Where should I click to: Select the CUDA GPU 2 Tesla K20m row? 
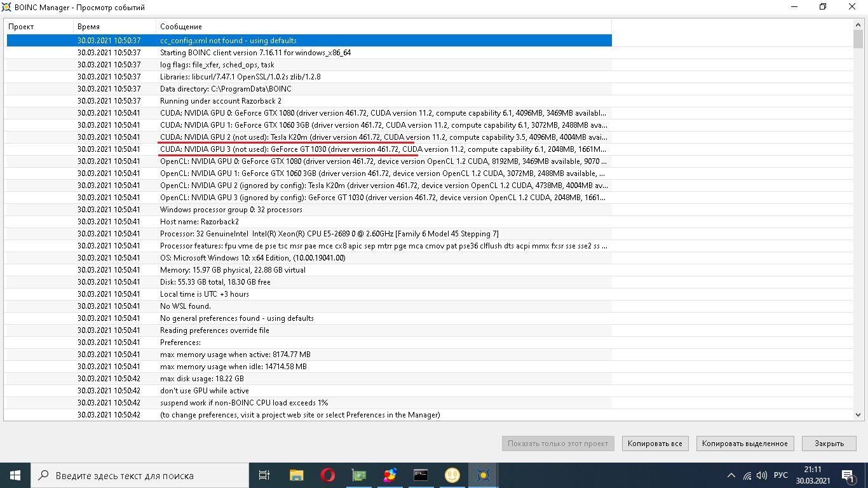[309, 137]
